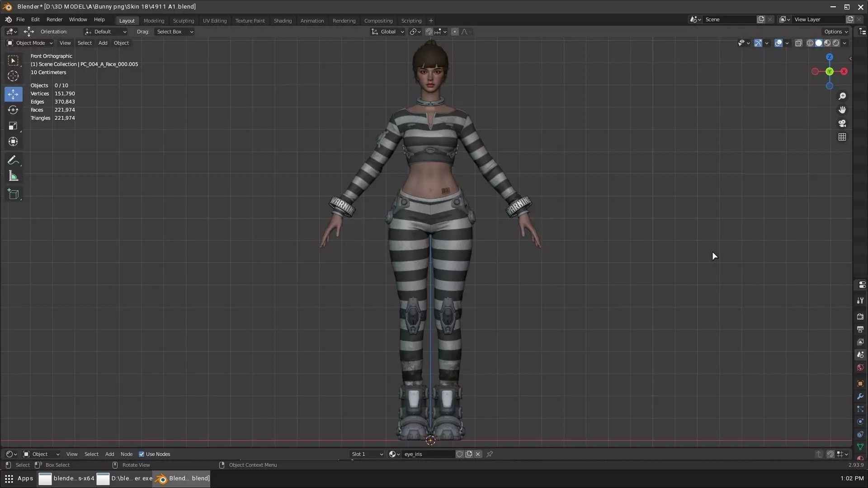Select the Transform tool
868x488 pixels.
coord(13,141)
